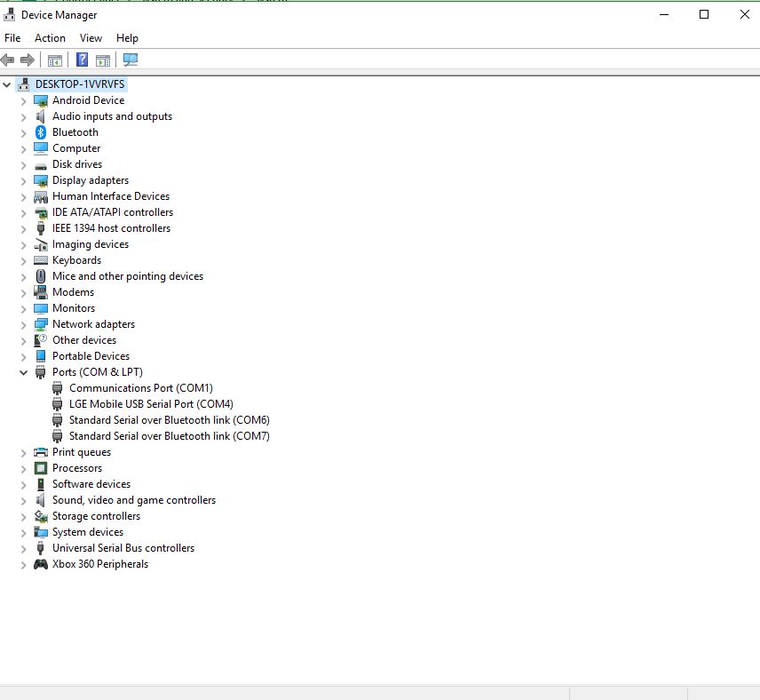This screenshot has height=700, width=760.
Task: Click the Processors chip icon
Action: pos(41,468)
